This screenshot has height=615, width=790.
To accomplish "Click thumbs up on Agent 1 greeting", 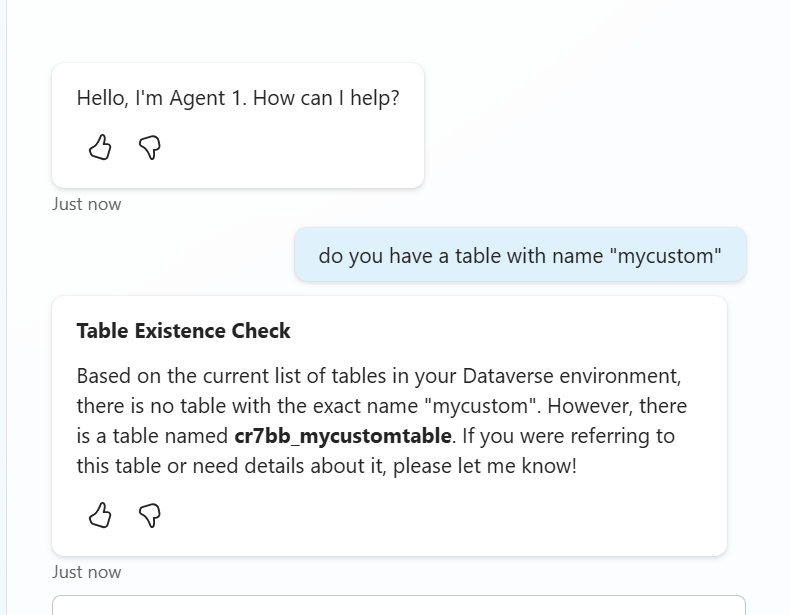I will (100, 148).
